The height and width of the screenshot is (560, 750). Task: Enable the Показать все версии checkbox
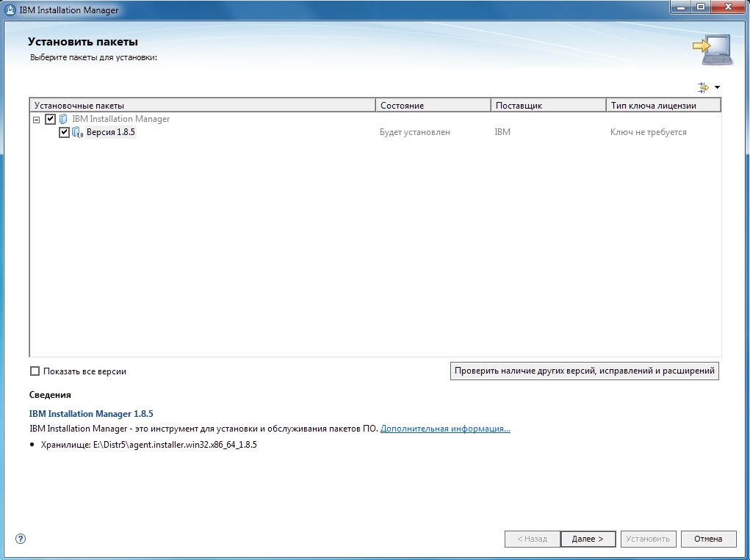[x=35, y=371]
